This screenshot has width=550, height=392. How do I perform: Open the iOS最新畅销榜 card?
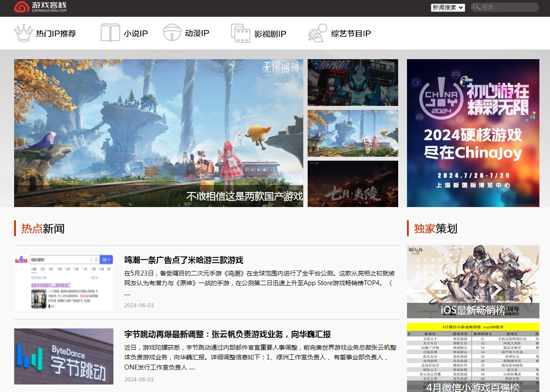coord(473,282)
